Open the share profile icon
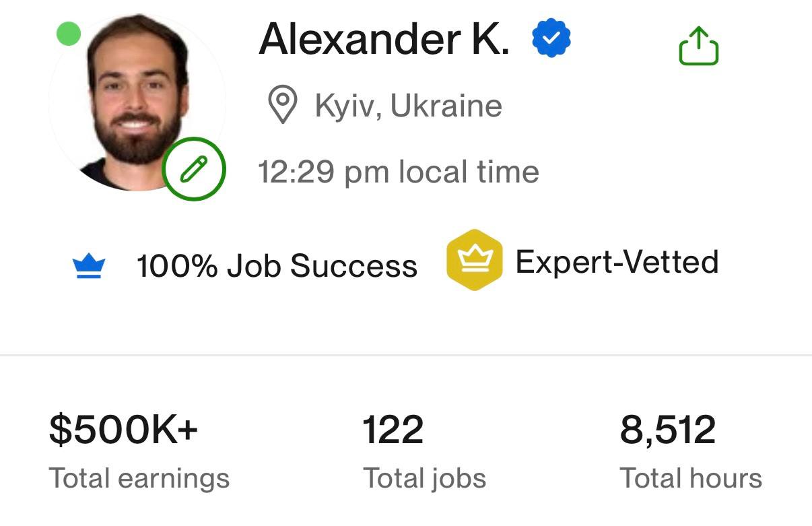Viewport: 812px width, 526px height. pos(700,46)
